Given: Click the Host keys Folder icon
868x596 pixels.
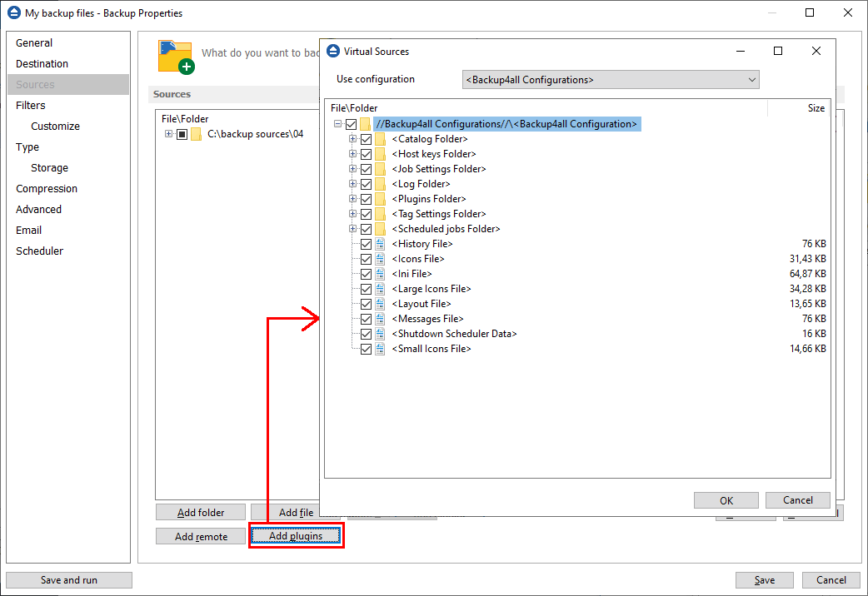Looking at the screenshot, I should point(380,154).
